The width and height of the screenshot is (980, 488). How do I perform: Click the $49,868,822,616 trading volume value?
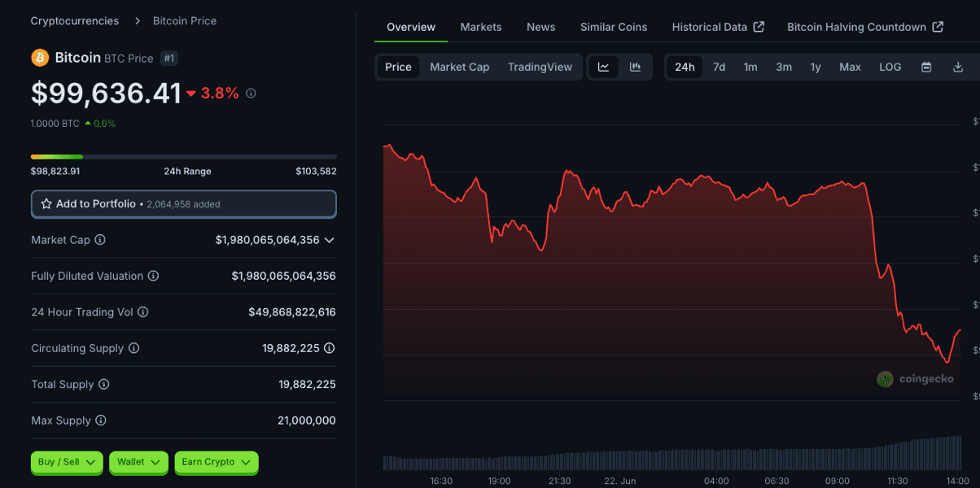(x=292, y=312)
